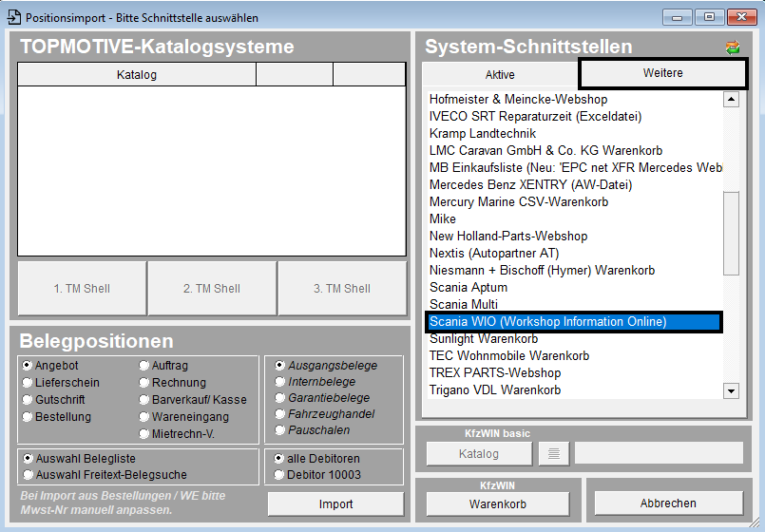This screenshot has height=532, width=765.
Task: Click the 2. TM Shell button
Action: pos(212,288)
